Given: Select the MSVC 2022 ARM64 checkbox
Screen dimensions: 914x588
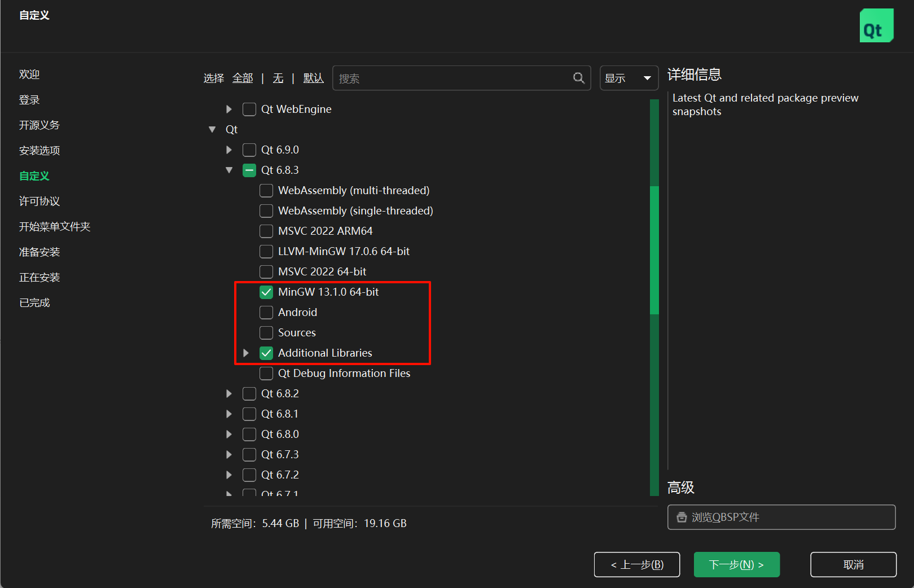Looking at the screenshot, I should (266, 231).
